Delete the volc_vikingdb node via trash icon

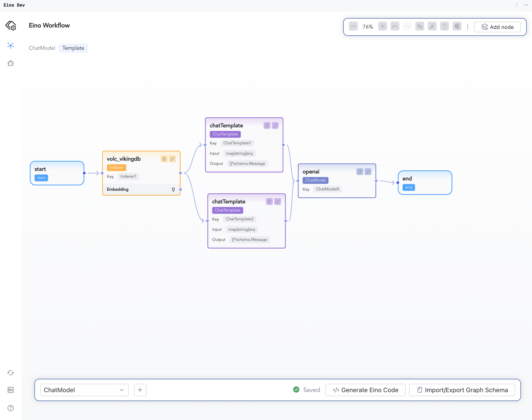coord(164,159)
